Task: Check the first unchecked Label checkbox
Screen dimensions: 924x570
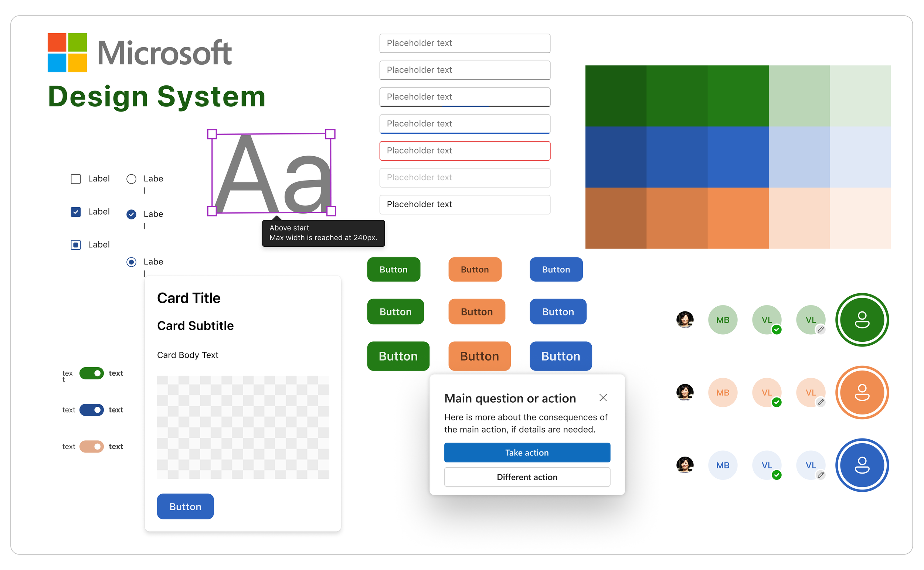Action: 76,179
